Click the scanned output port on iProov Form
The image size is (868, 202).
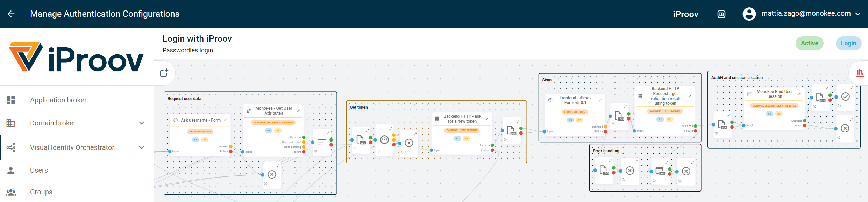pyautogui.click(x=606, y=127)
